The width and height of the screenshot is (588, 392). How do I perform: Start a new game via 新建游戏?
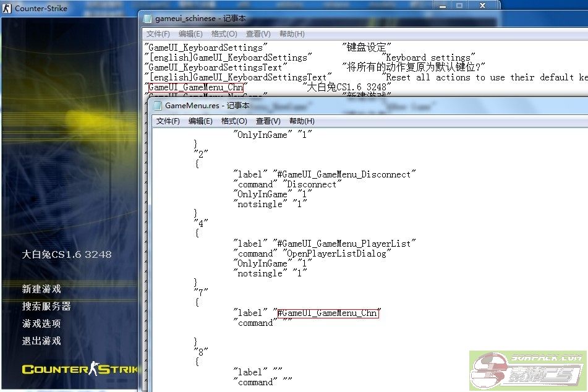41,289
